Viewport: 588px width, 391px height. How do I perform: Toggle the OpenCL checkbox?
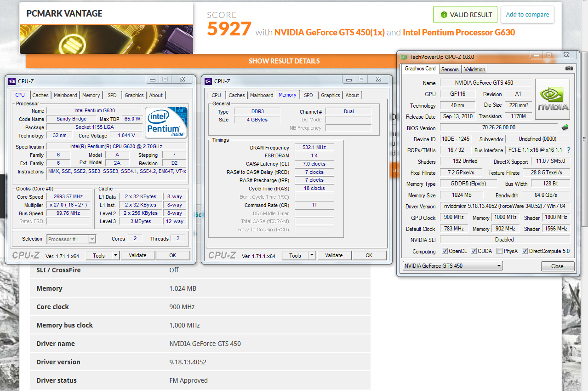(x=445, y=251)
